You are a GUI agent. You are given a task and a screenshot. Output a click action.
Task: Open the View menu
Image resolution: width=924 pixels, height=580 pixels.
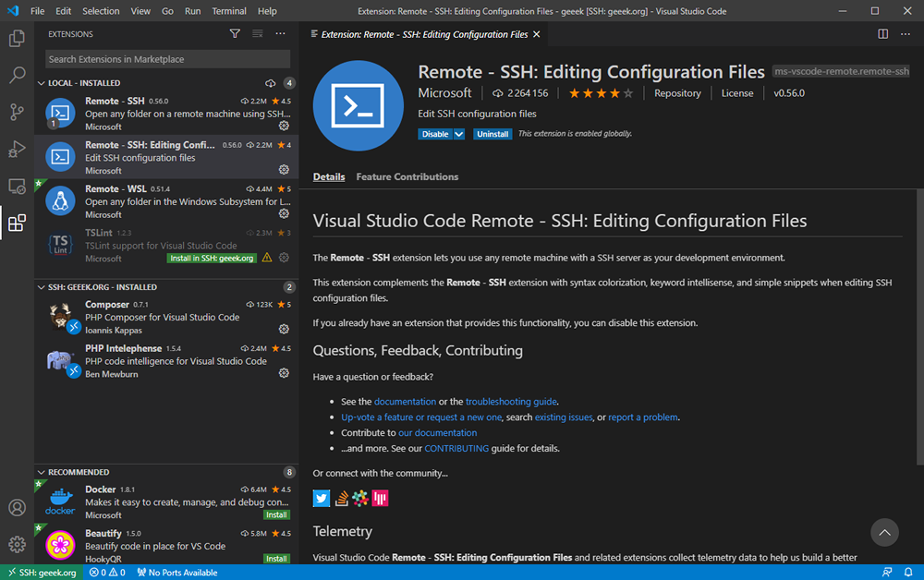[140, 10]
